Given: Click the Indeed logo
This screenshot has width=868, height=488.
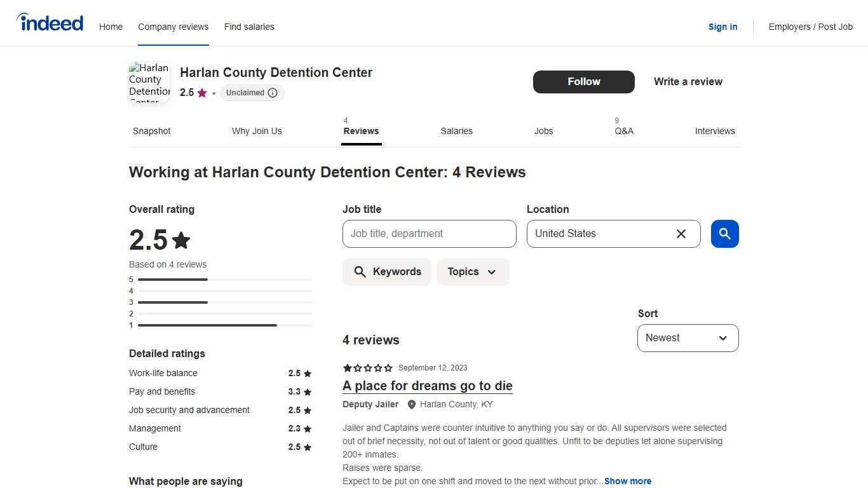Looking at the screenshot, I should pos(50,22).
